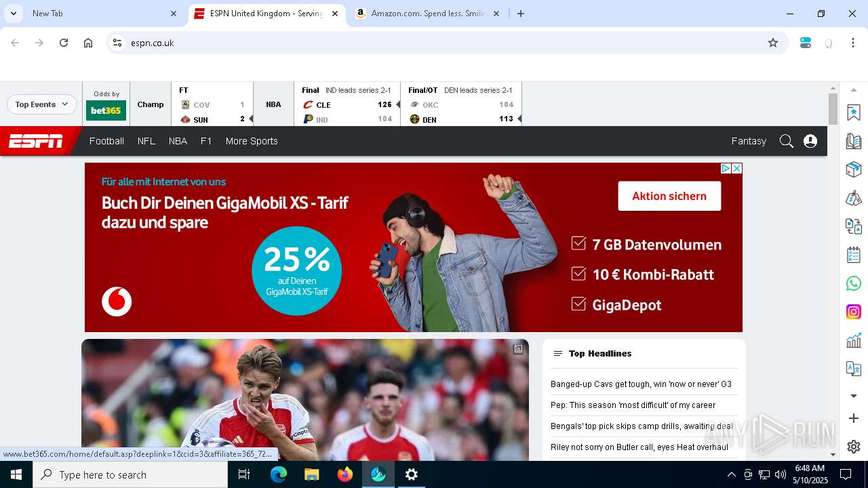Screen dimensions: 868x488
Task: Reload the ESPN page
Action: click(64, 43)
